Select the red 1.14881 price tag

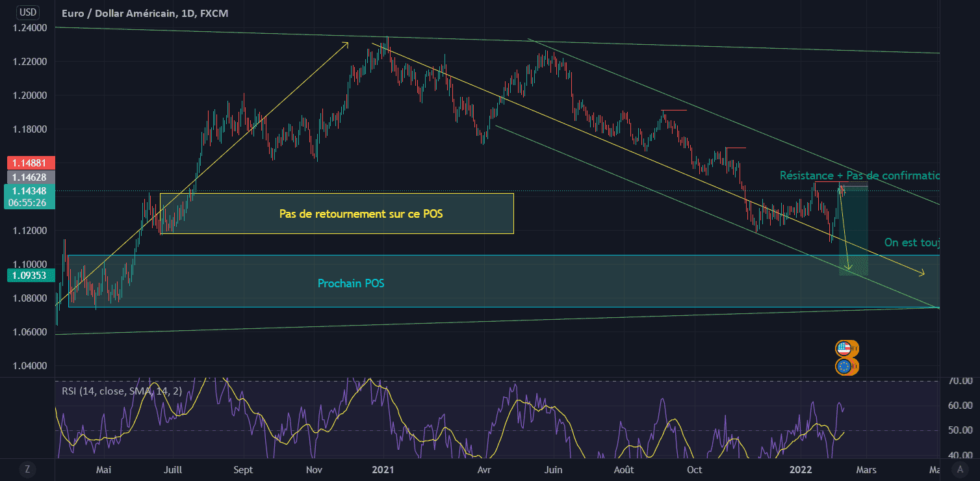(x=29, y=163)
